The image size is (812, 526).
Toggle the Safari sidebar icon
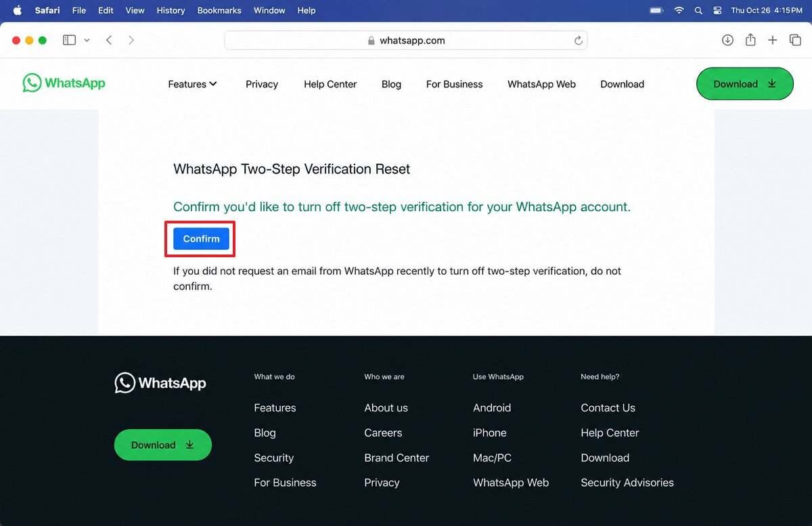69,40
